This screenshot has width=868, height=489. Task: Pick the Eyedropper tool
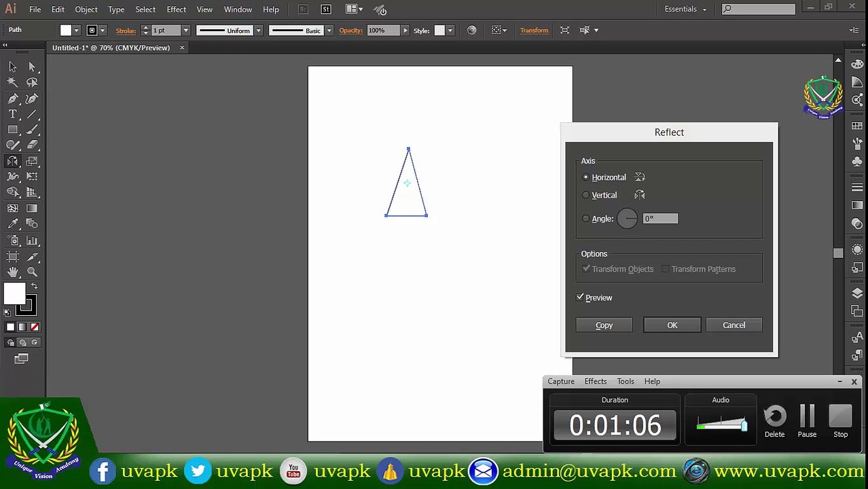pyautogui.click(x=13, y=224)
